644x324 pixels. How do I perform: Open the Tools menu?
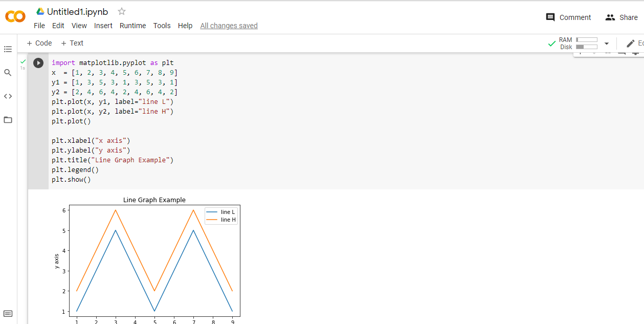click(x=162, y=26)
